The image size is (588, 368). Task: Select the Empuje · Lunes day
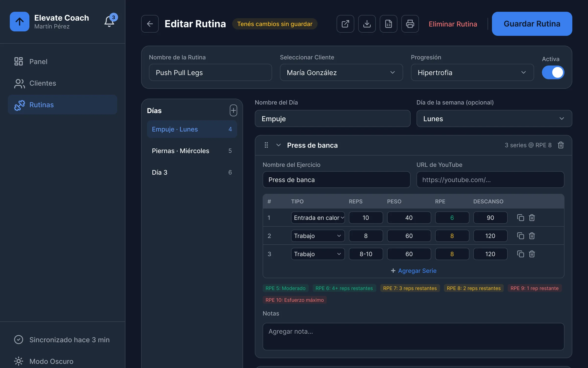click(192, 129)
